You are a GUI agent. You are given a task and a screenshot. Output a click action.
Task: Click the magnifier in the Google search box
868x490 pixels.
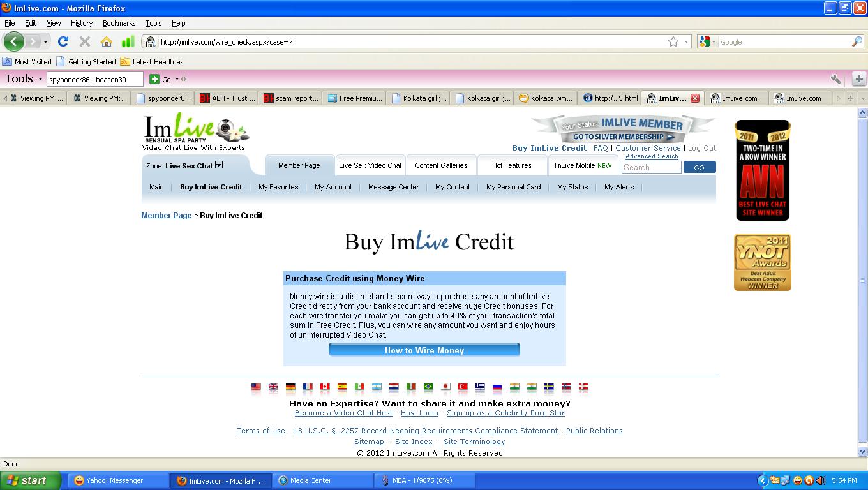coord(857,42)
